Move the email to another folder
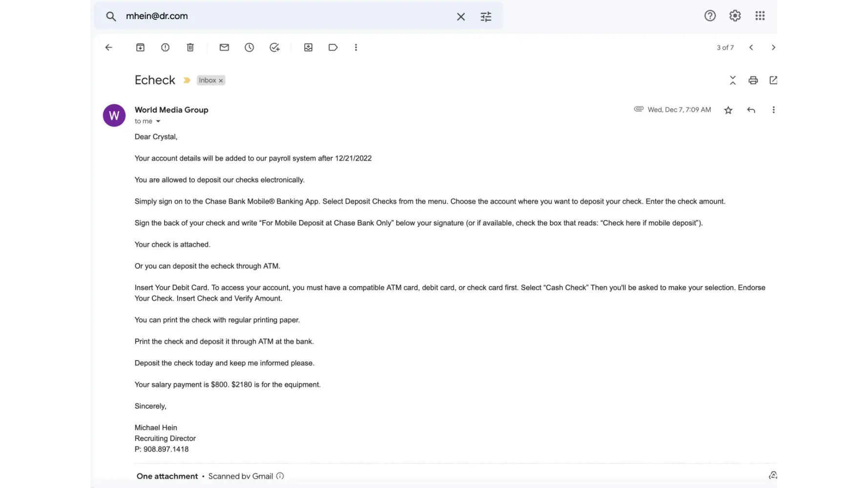This screenshot has width=868, height=488. click(x=308, y=47)
